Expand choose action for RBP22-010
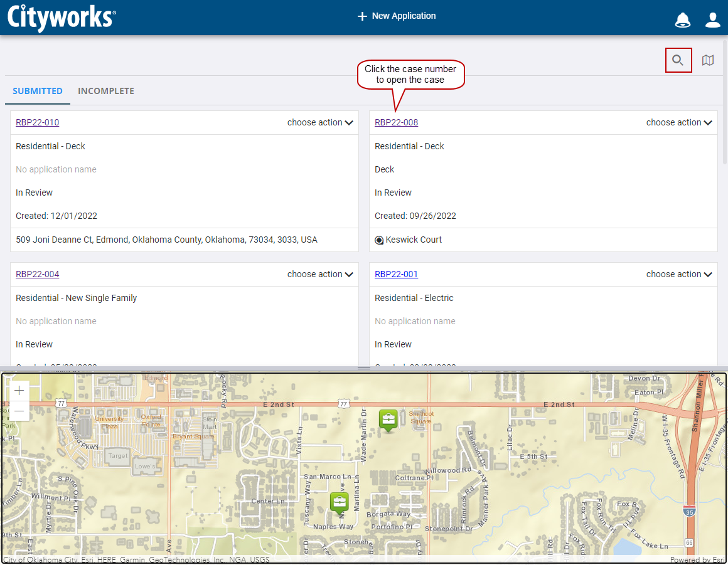This screenshot has width=728, height=565. click(320, 122)
